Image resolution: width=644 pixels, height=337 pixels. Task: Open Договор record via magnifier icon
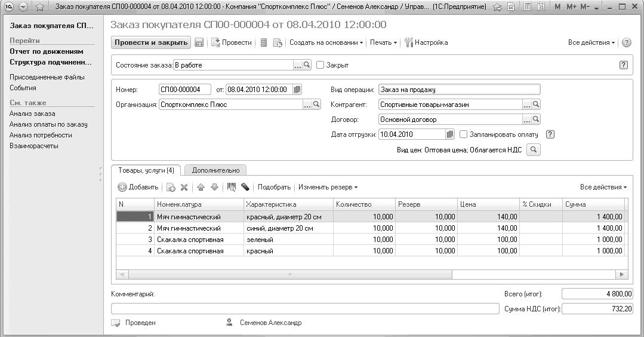click(x=535, y=120)
